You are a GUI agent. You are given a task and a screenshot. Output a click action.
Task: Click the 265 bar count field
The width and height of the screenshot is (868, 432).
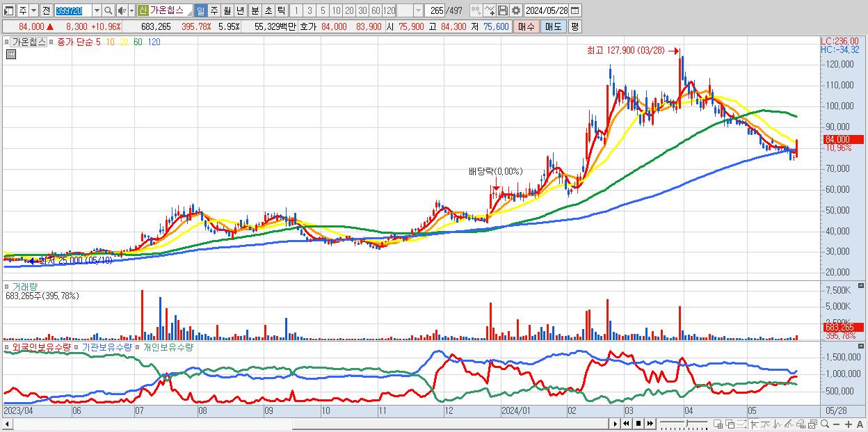435,10
